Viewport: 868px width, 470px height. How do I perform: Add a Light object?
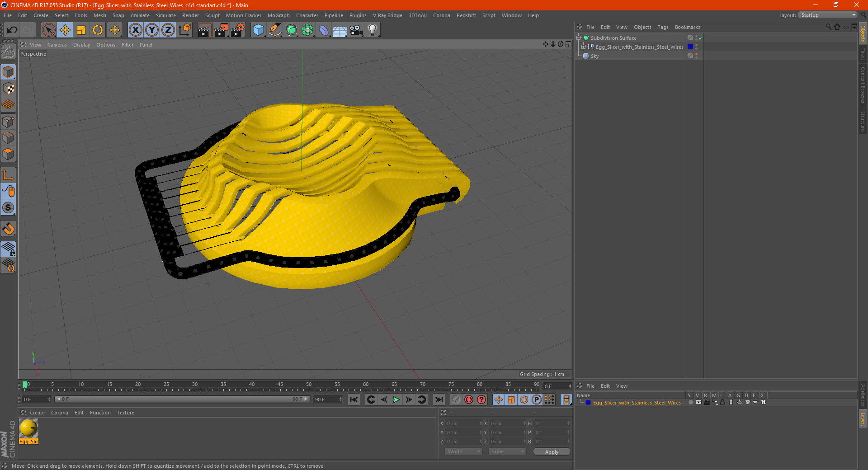(373, 30)
